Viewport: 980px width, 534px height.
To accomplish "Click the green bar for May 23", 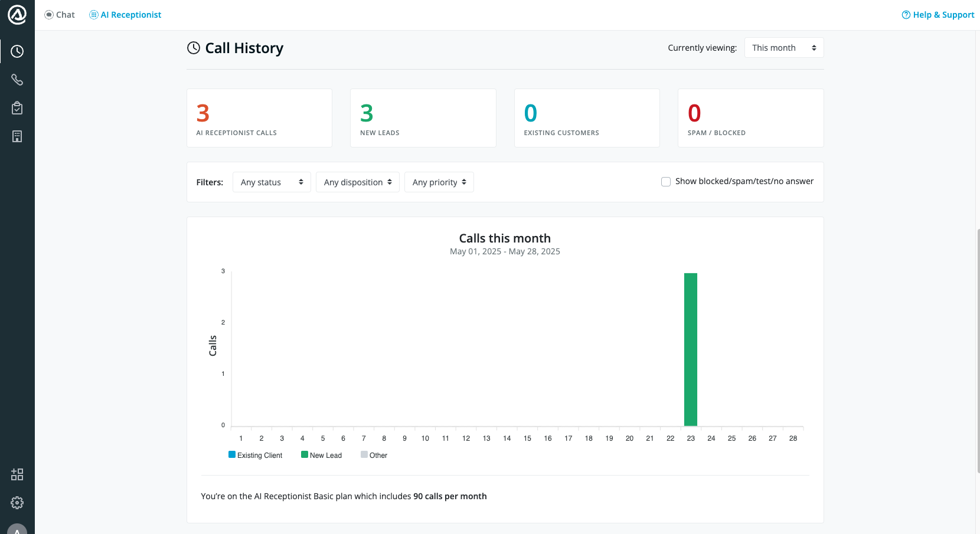I will click(691, 349).
